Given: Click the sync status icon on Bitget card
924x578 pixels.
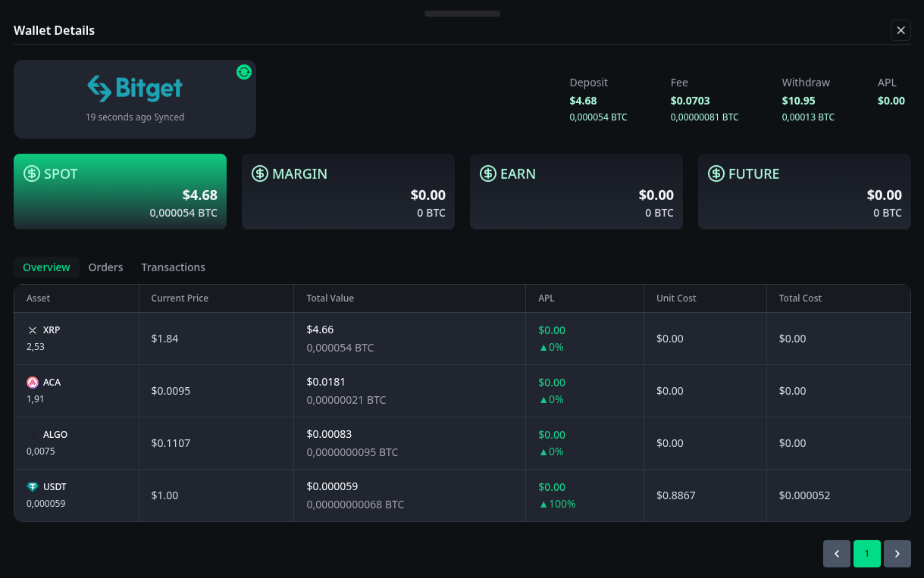Looking at the screenshot, I should [x=243, y=72].
